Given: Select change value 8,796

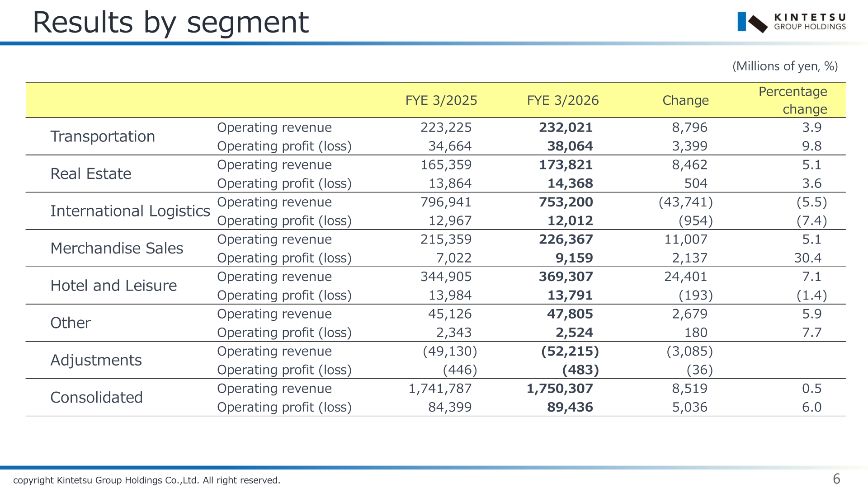Looking at the screenshot, I should tap(690, 127).
